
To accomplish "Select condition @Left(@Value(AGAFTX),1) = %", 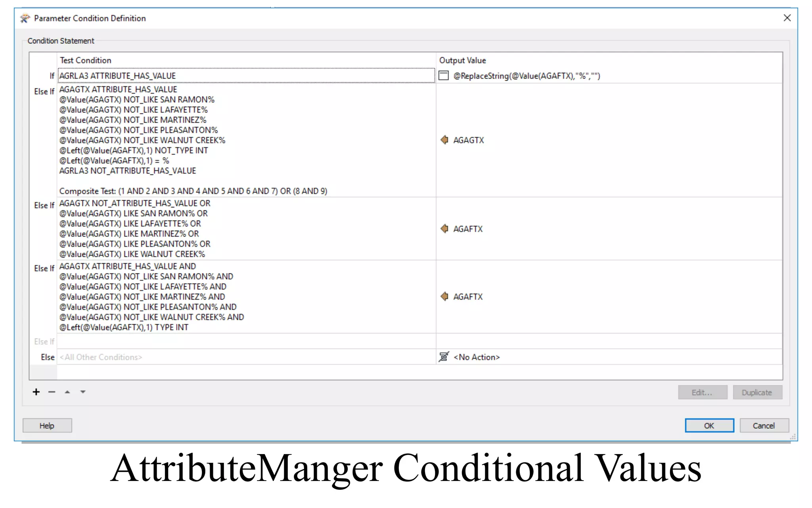I will (x=114, y=161).
